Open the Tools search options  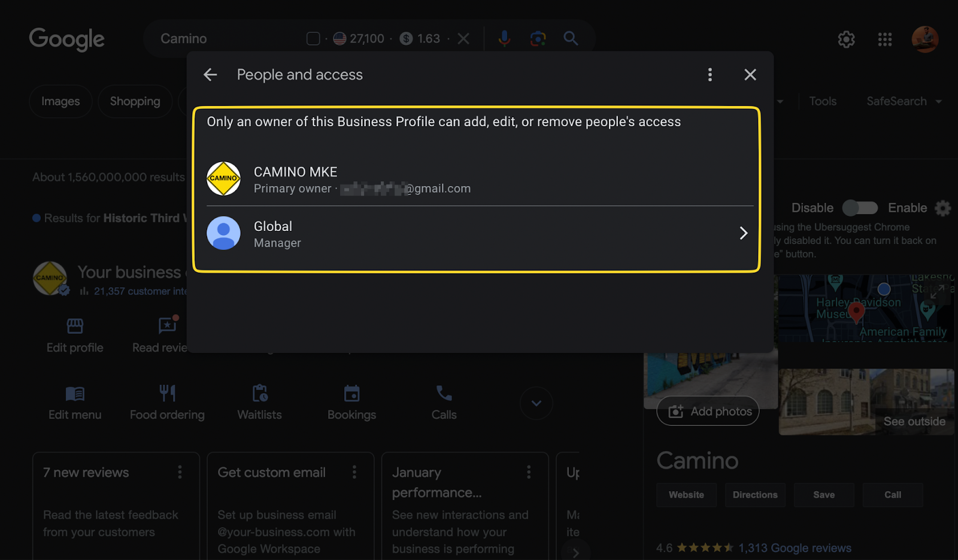coord(823,102)
